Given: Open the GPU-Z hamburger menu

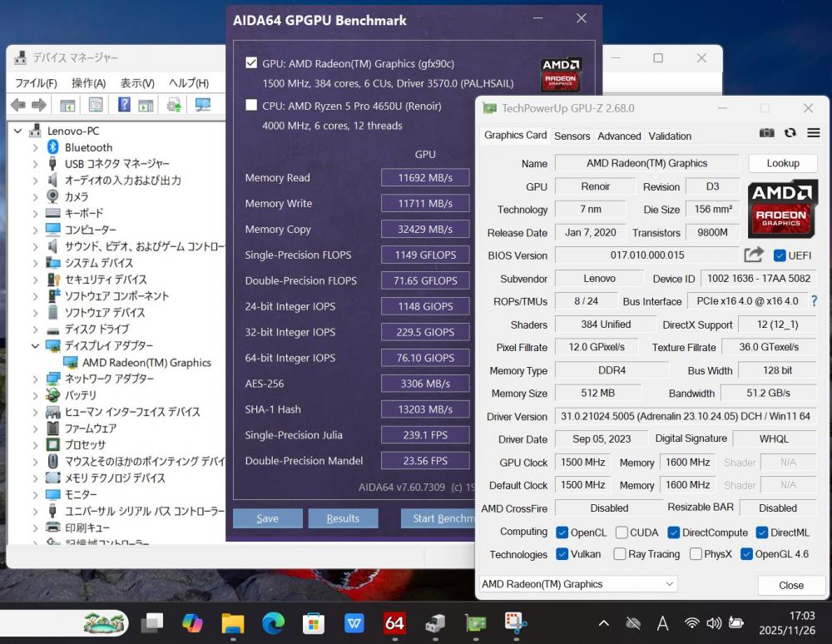Looking at the screenshot, I should pyautogui.click(x=813, y=133).
